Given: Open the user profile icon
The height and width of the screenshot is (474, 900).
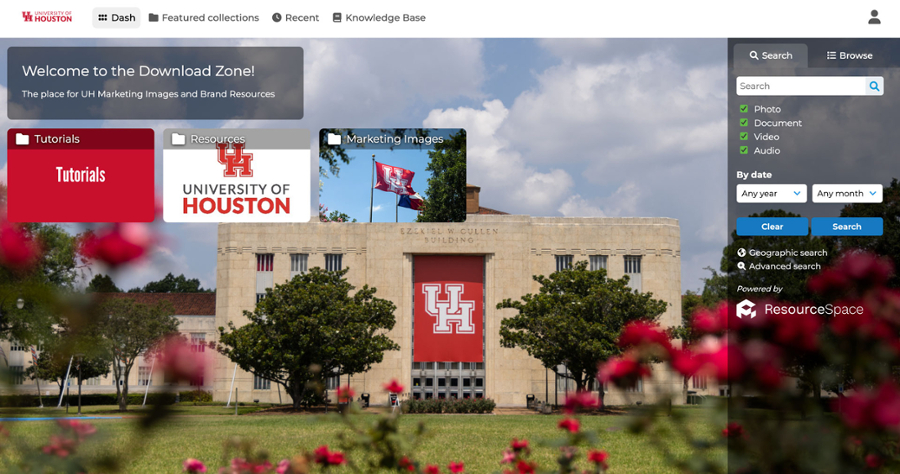Looking at the screenshot, I should [874, 17].
